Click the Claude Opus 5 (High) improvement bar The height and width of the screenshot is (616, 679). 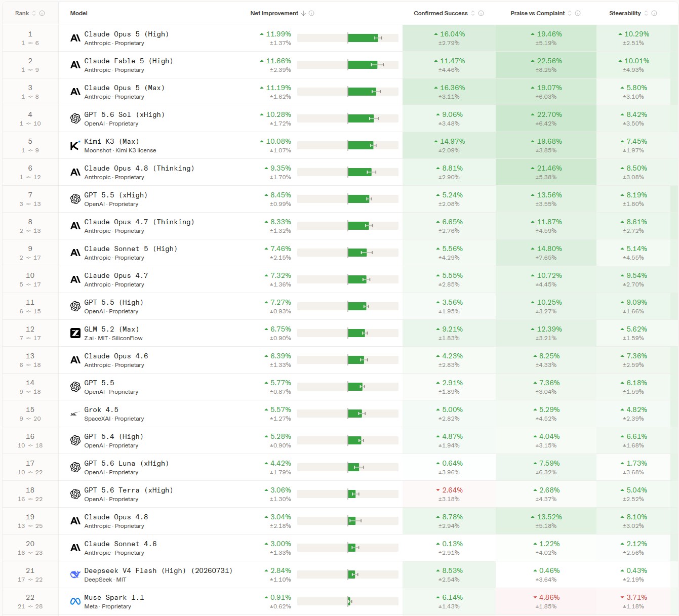[348, 38]
